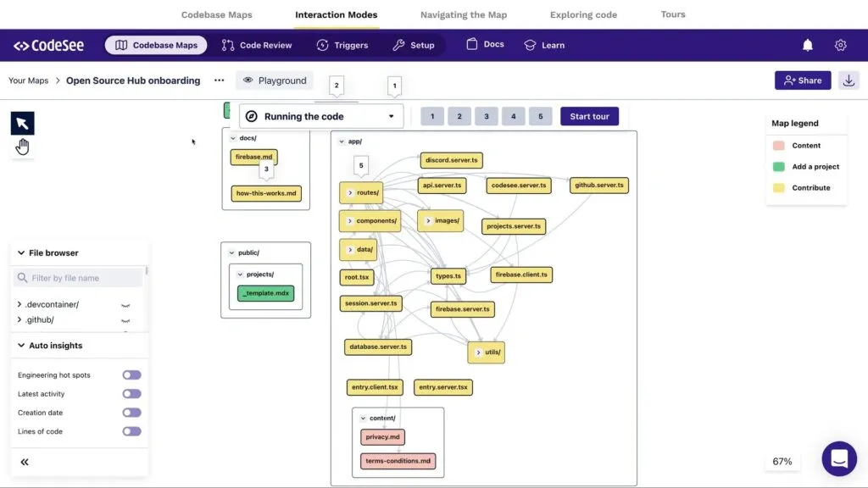Click the Filter by file name field

coord(79,278)
